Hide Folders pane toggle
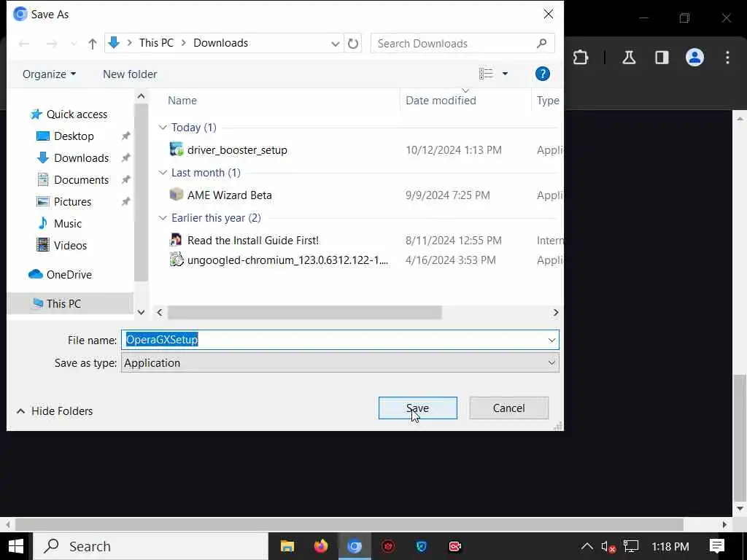 54,411
